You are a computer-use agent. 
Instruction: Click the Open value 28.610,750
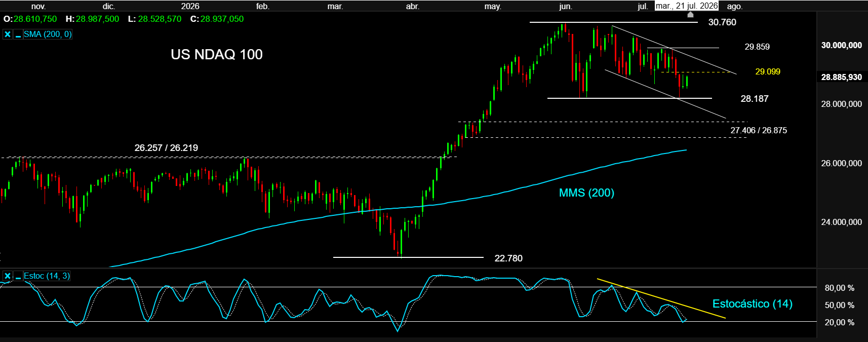coord(35,19)
